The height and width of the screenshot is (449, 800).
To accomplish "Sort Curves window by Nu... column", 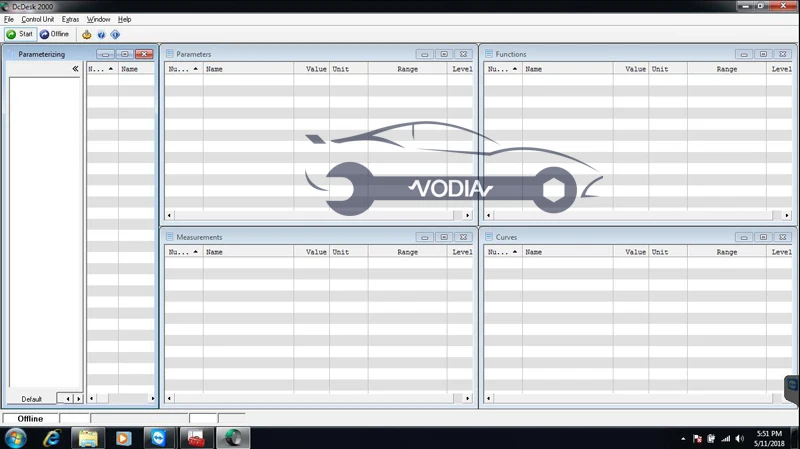I will [x=503, y=252].
